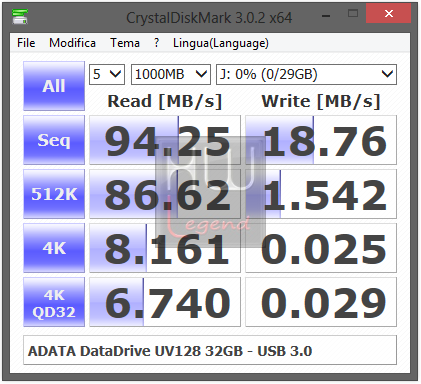The width and height of the screenshot is (421, 384).
Task: Click the Read [MB/s] column header
Action: pyautogui.click(x=165, y=101)
